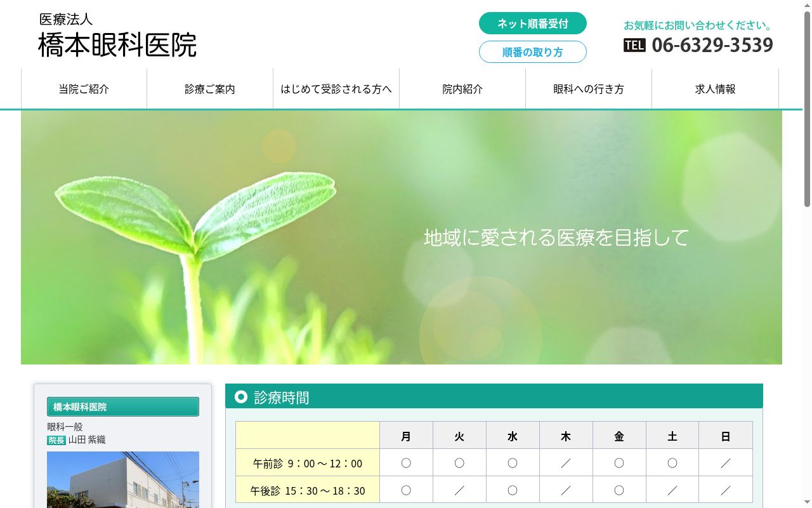Click the TEL icon beside phone number
Image resolution: width=812 pixels, height=508 pixels.
[634, 45]
